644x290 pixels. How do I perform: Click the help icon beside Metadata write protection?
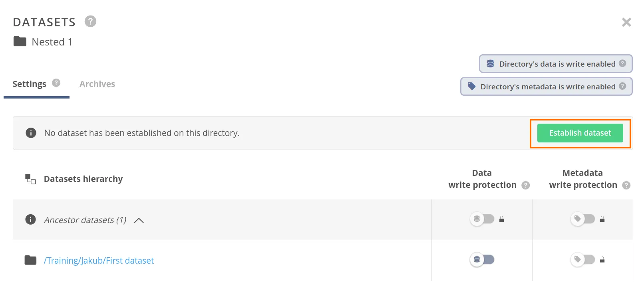point(627,185)
